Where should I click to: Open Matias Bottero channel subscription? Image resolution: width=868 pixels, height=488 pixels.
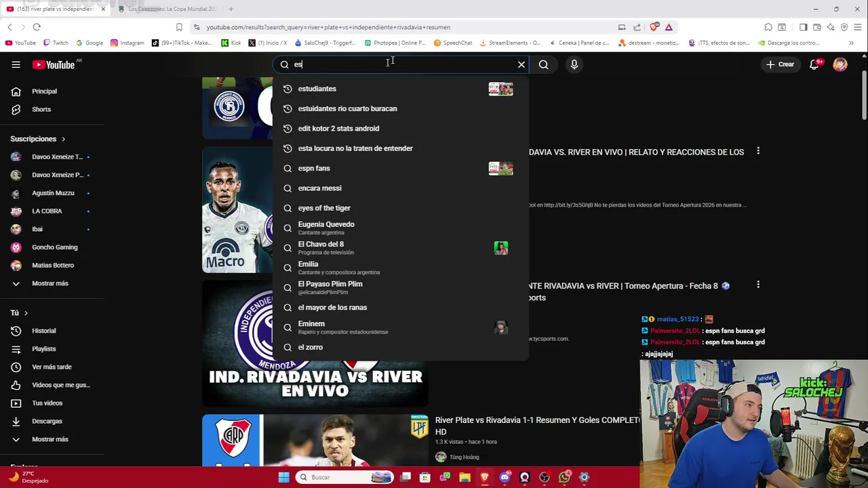pos(50,265)
